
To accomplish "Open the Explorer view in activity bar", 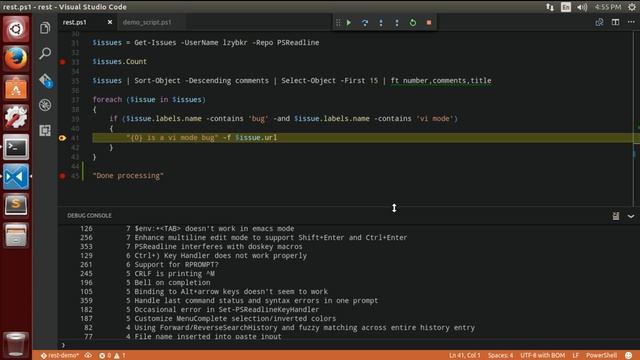I will [x=45, y=28].
